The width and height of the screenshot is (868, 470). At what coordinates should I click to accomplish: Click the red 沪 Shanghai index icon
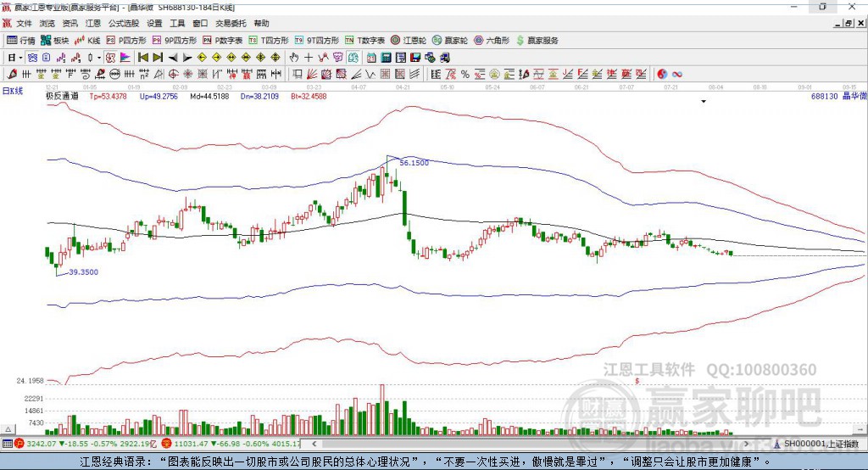19,444
